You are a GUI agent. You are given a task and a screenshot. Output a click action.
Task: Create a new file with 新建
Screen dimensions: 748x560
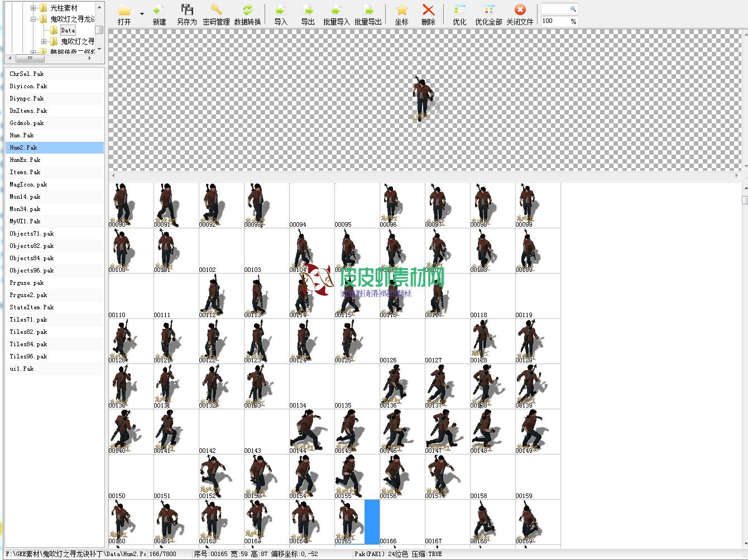[159, 11]
